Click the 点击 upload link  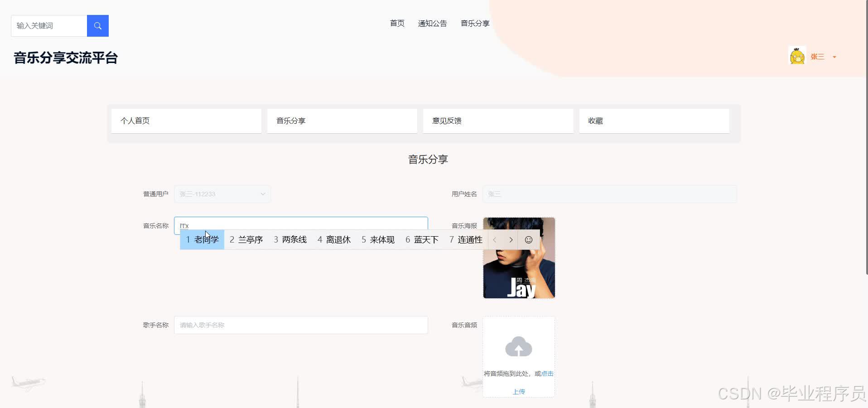point(547,374)
